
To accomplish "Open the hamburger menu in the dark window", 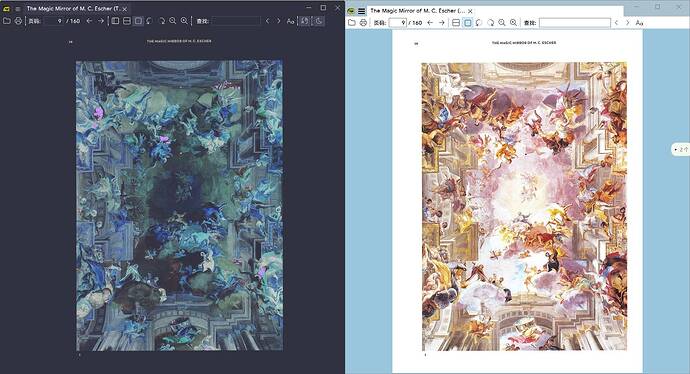I will [18, 8].
